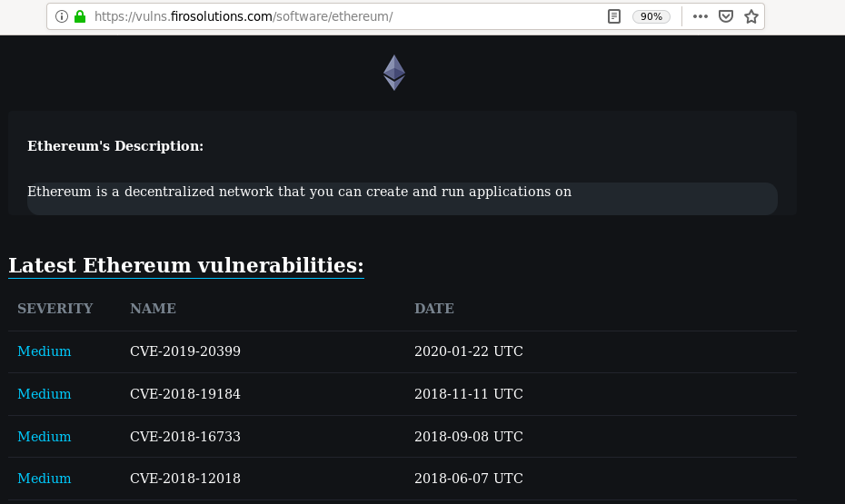Open the Medium severity link for CVE-2018-19184
Viewport: 845px width, 504px height.
pos(45,394)
